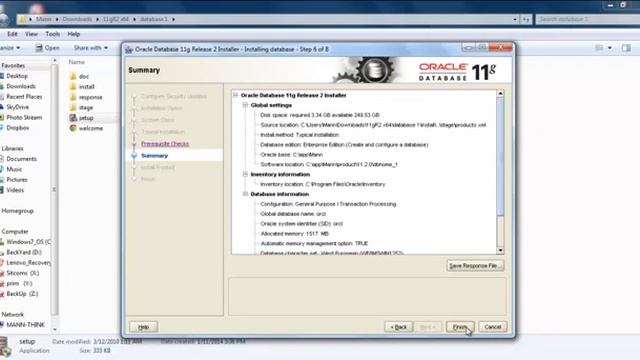Click Downloads in the address breadcrumb

click(x=77, y=19)
